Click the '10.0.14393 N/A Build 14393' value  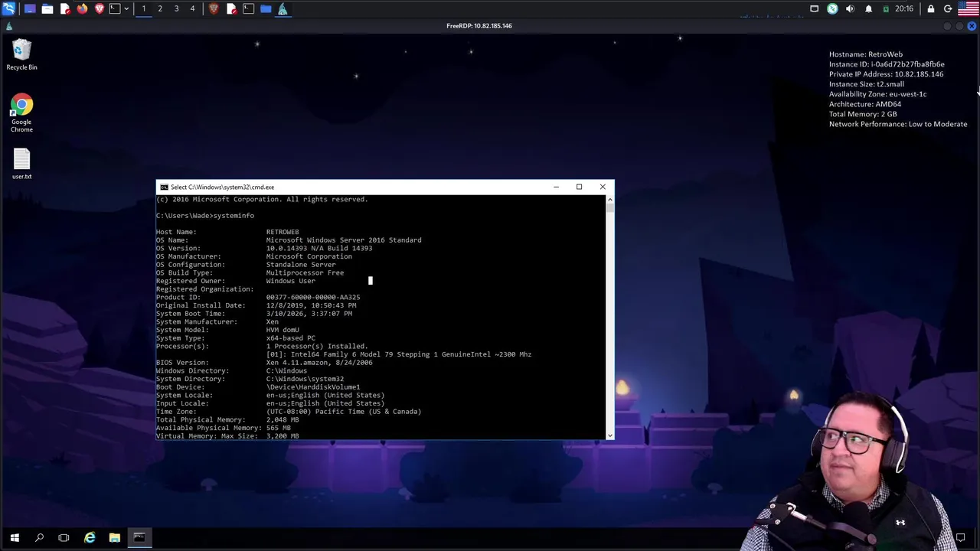[319, 248]
